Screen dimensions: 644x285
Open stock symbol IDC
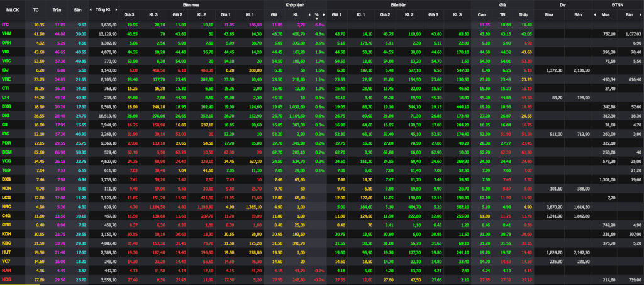[5, 133]
